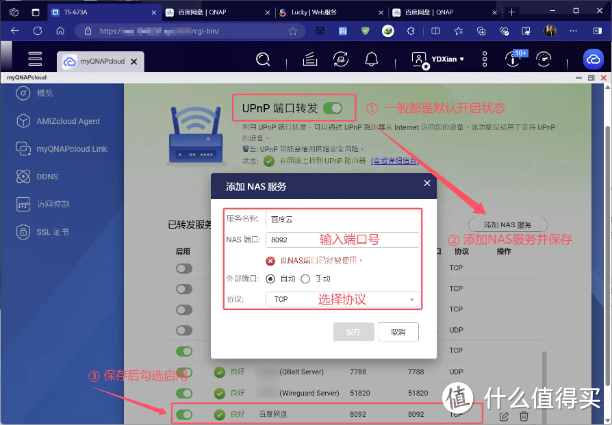Switch to last 百度网盘 QNAP browser tab
The width and height of the screenshot is (612, 425).
pyautogui.click(x=443, y=12)
